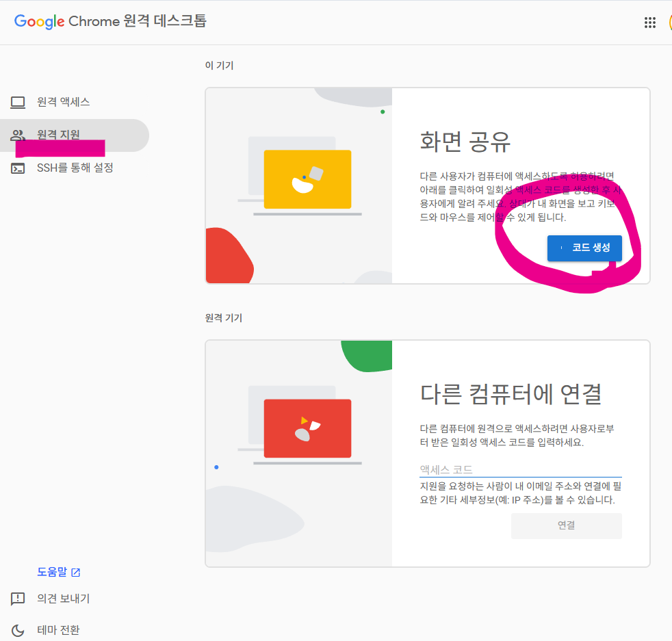Open the Google apps grid icon
The height and width of the screenshot is (641, 672).
tap(649, 23)
